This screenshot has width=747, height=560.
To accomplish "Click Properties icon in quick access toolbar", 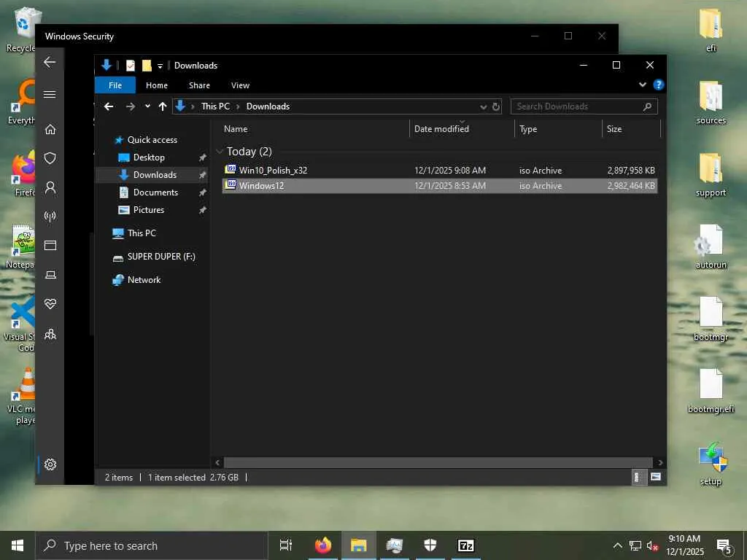I will click(130, 66).
